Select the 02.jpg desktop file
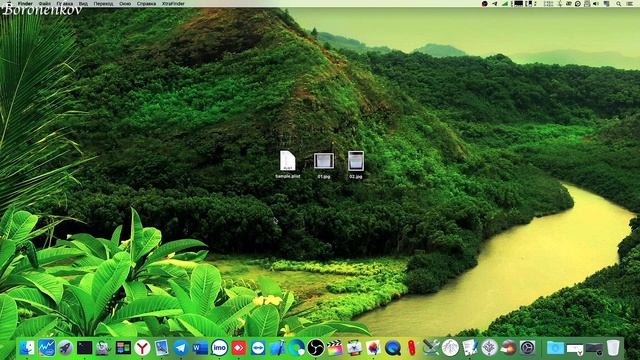The height and width of the screenshot is (360, 640). [x=356, y=164]
